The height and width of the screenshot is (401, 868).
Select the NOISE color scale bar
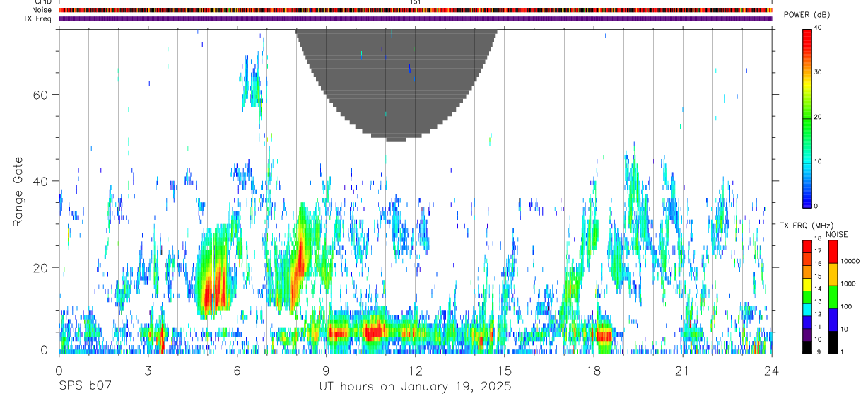[x=833, y=297]
